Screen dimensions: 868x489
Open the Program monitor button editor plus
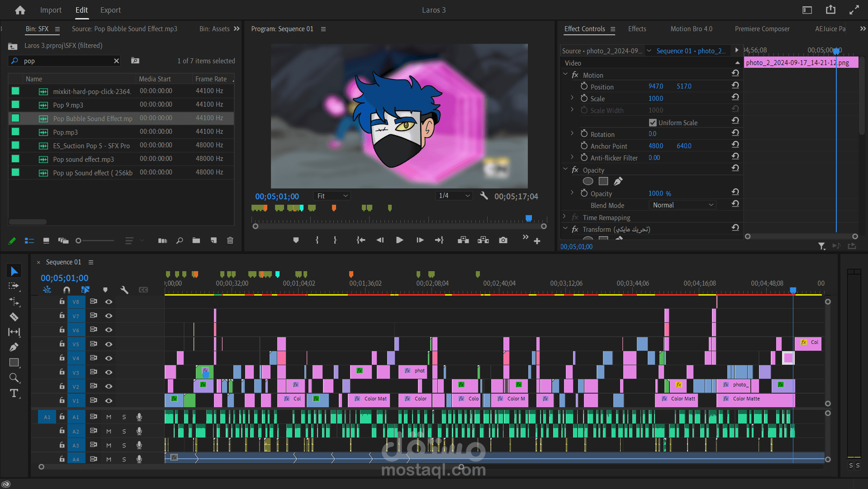point(537,241)
